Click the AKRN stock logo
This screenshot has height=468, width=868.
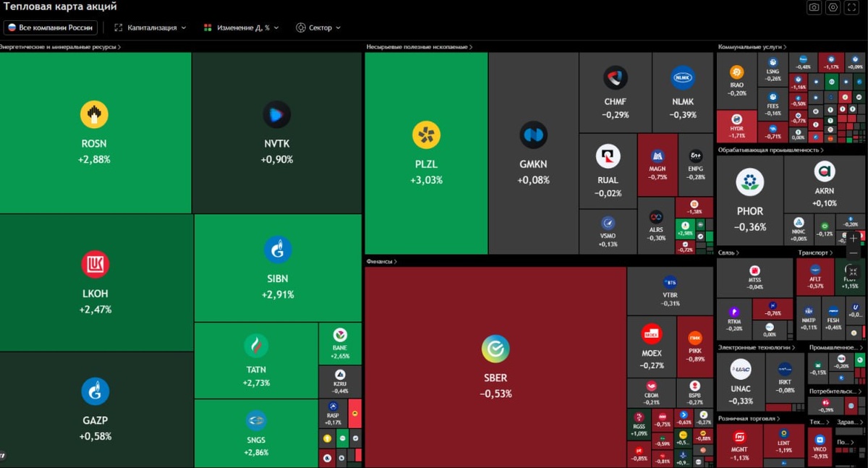point(825,171)
